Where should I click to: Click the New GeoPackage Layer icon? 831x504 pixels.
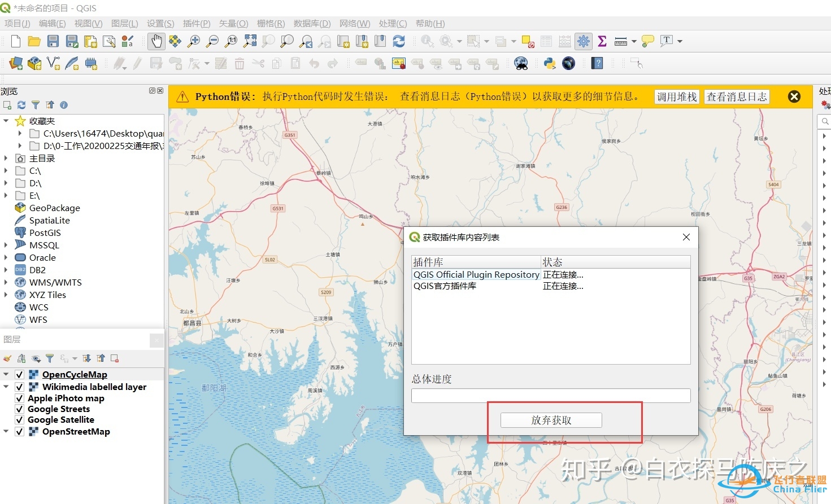pos(34,63)
